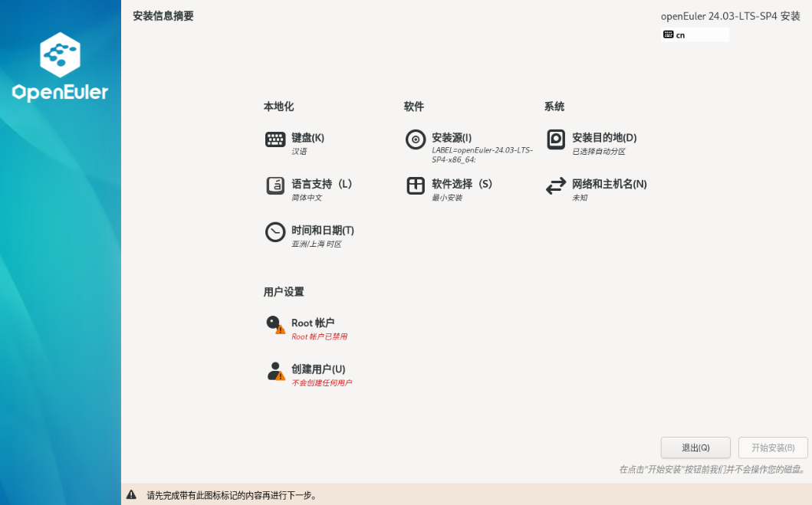Click the hard drive icon for installation destination
The image size is (812, 505).
pos(556,139)
